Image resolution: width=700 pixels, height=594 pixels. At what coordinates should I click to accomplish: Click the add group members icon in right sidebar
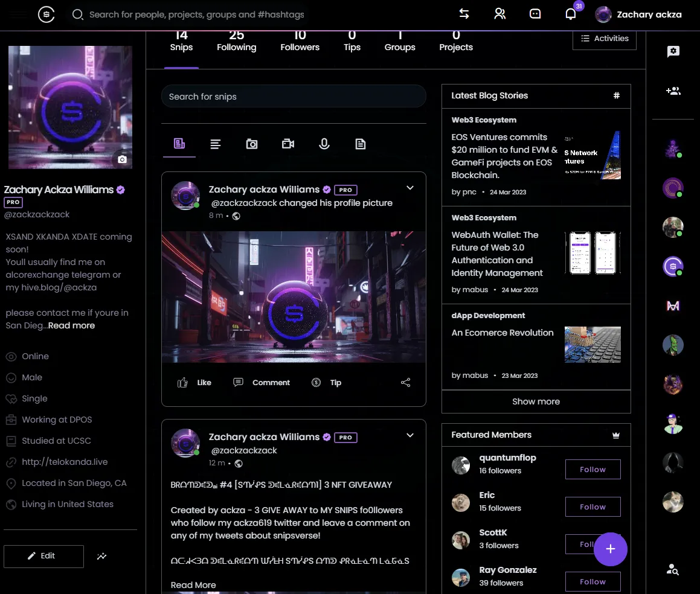[673, 91]
